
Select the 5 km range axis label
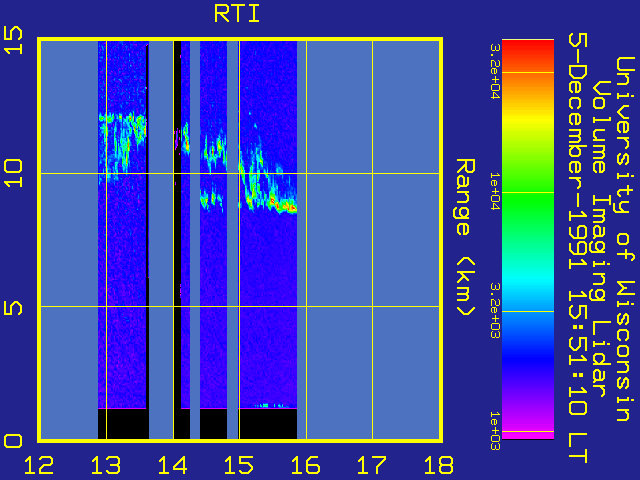(13, 307)
